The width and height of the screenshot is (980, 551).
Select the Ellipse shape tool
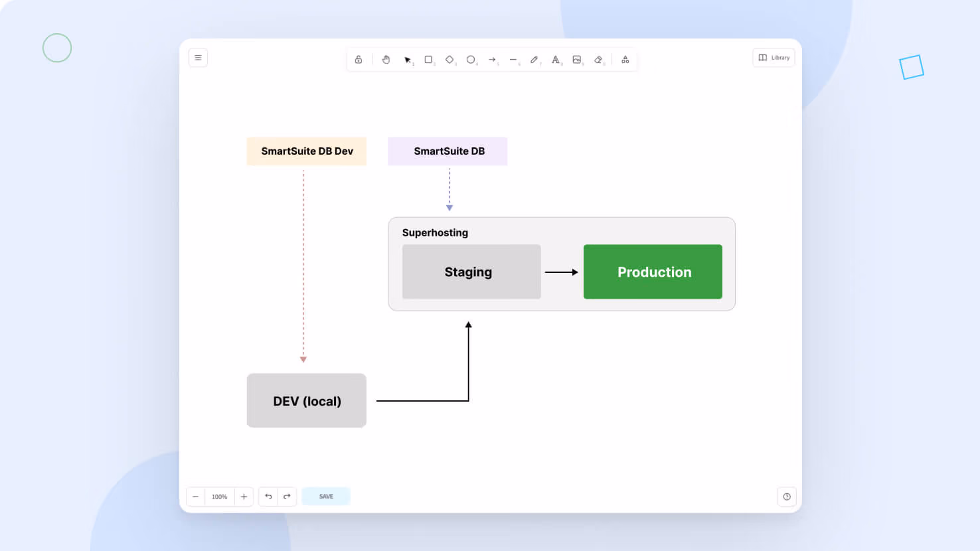click(x=471, y=60)
